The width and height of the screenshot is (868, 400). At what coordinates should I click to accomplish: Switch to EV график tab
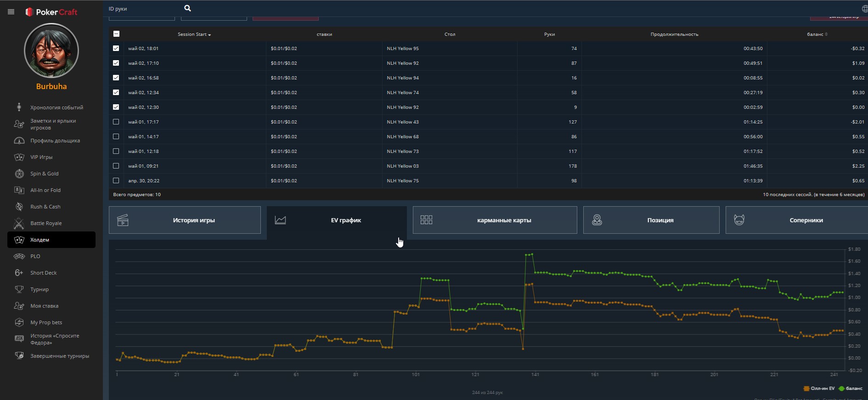pos(337,222)
